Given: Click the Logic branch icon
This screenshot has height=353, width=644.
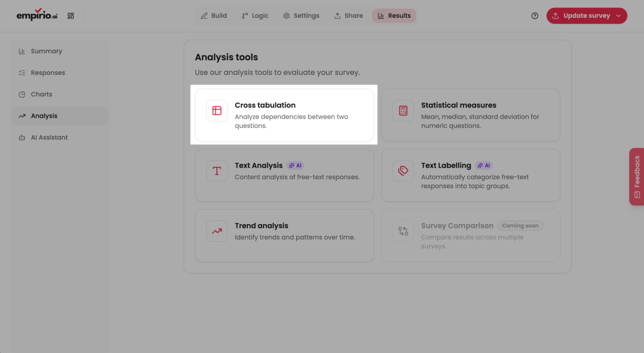Looking at the screenshot, I should (245, 16).
